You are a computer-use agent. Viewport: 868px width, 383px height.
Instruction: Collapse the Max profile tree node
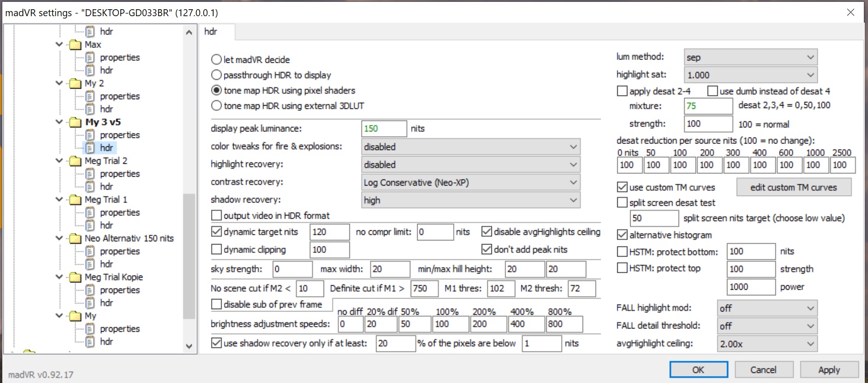(x=59, y=44)
